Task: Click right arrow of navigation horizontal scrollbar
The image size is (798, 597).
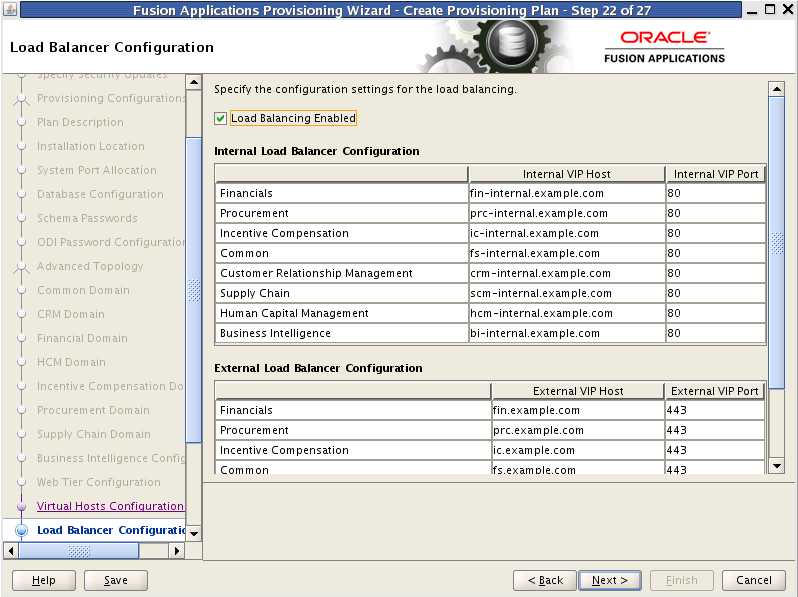Action: pyautogui.click(x=177, y=551)
